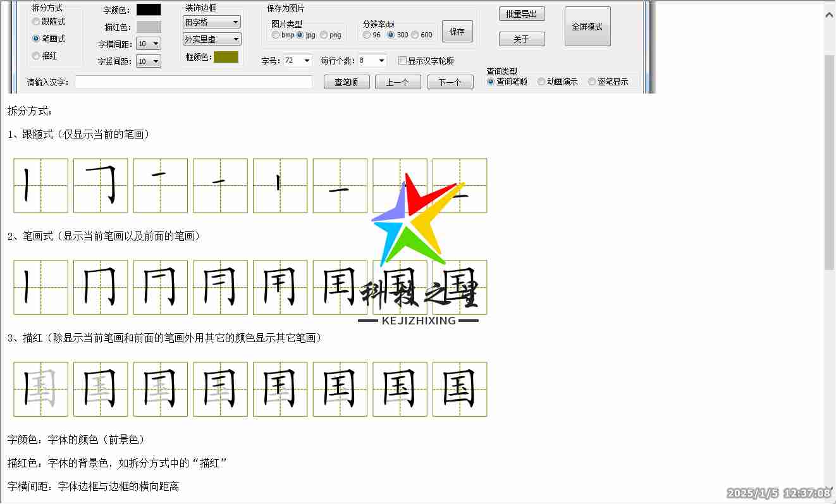Enable the 显示汉字轮廓 checkbox
Image resolution: width=836 pixels, height=504 pixels.
coord(402,60)
